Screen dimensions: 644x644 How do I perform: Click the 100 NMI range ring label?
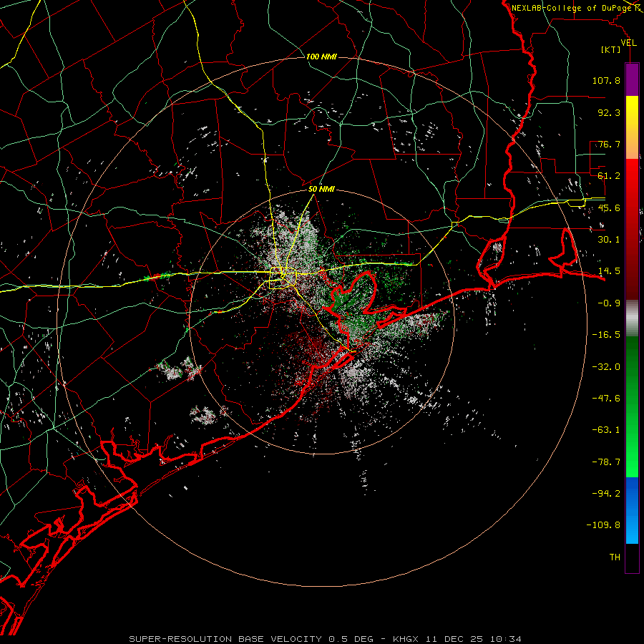pos(321,57)
